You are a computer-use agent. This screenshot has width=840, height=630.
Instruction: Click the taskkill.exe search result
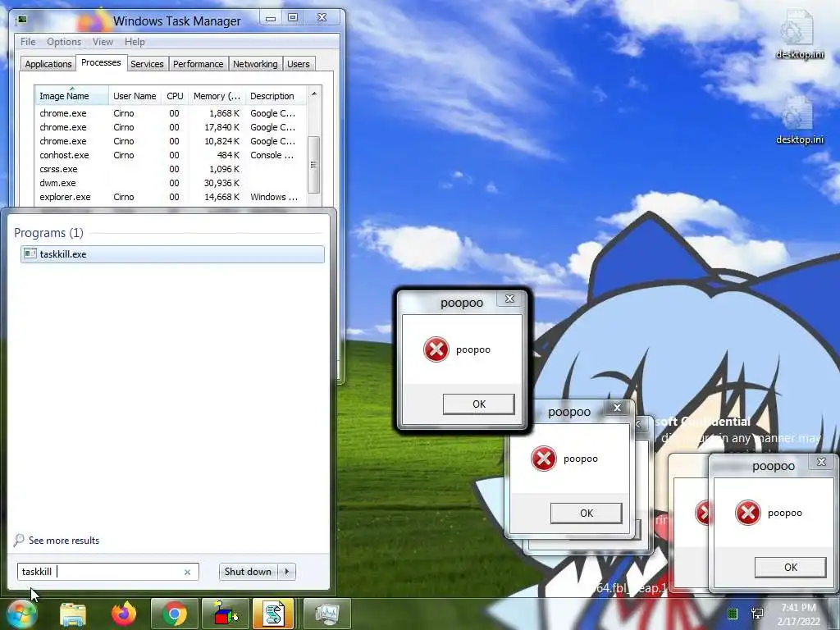(172, 254)
